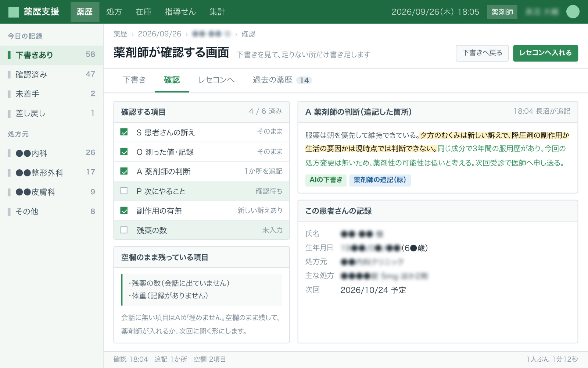Open the 薬歴 top menu

(85, 12)
